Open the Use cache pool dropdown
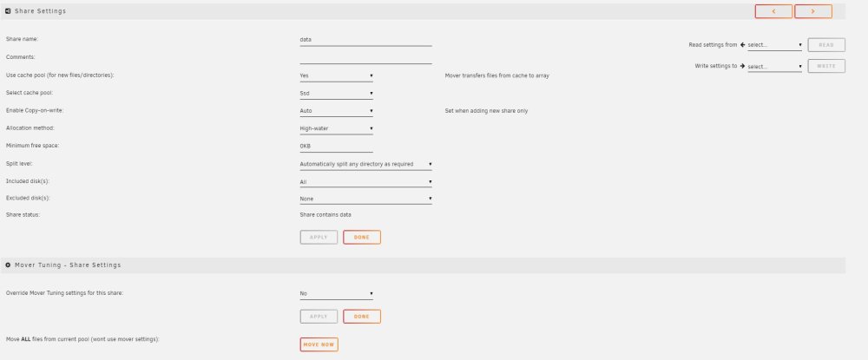This screenshot has height=360, width=868. [x=336, y=75]
